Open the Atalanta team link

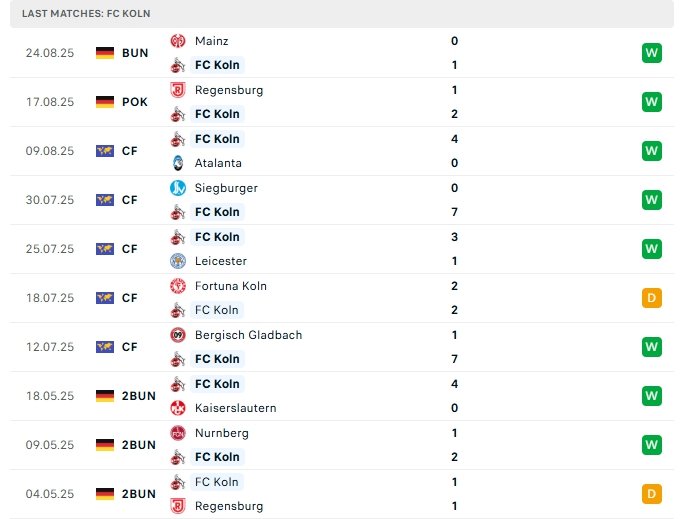point(218,163)
